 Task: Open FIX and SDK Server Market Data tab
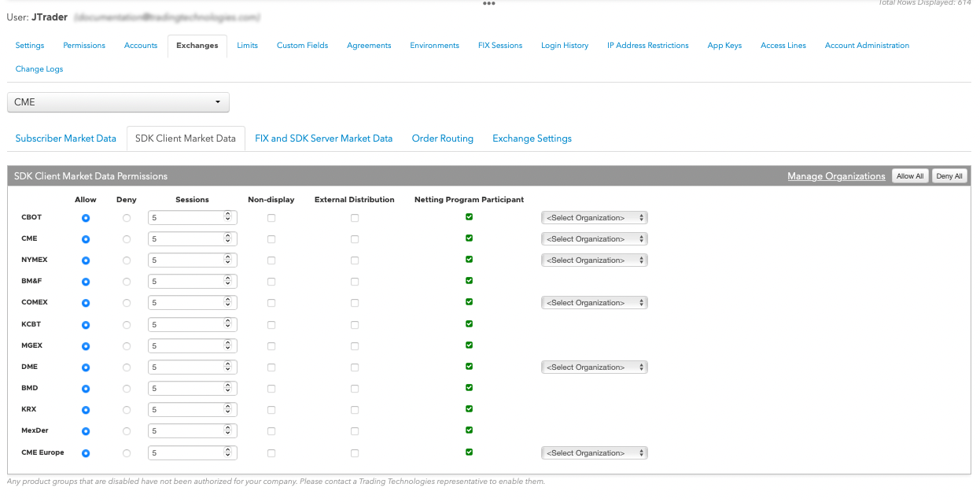tap(324, 138)
